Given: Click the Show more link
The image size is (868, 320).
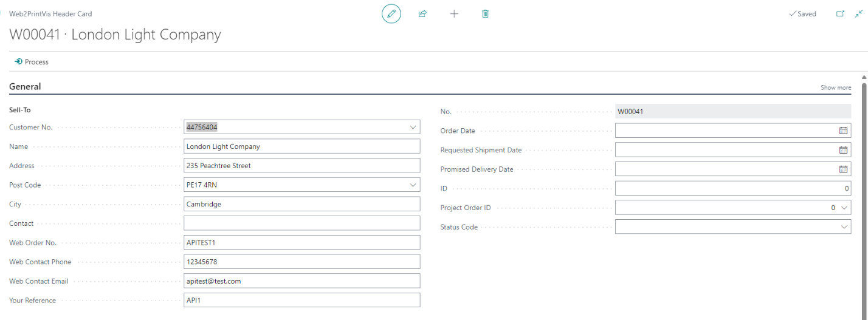Looking at the screenshot, I should tap(836, 87).
